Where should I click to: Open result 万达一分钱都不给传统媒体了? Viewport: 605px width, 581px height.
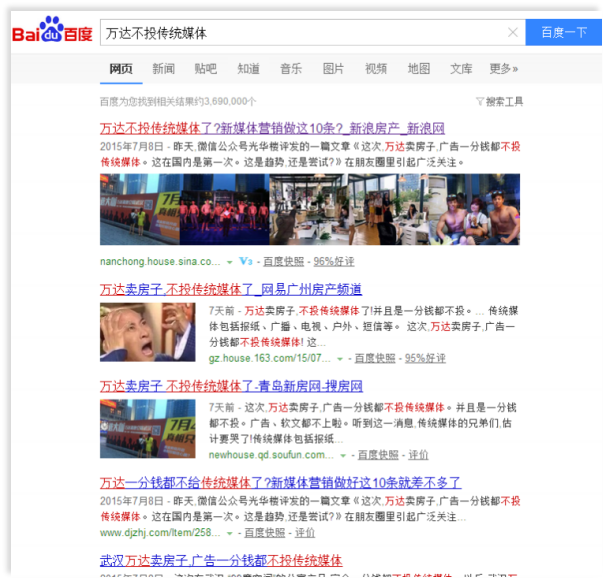pyautogui.click(x=281, y=483)
